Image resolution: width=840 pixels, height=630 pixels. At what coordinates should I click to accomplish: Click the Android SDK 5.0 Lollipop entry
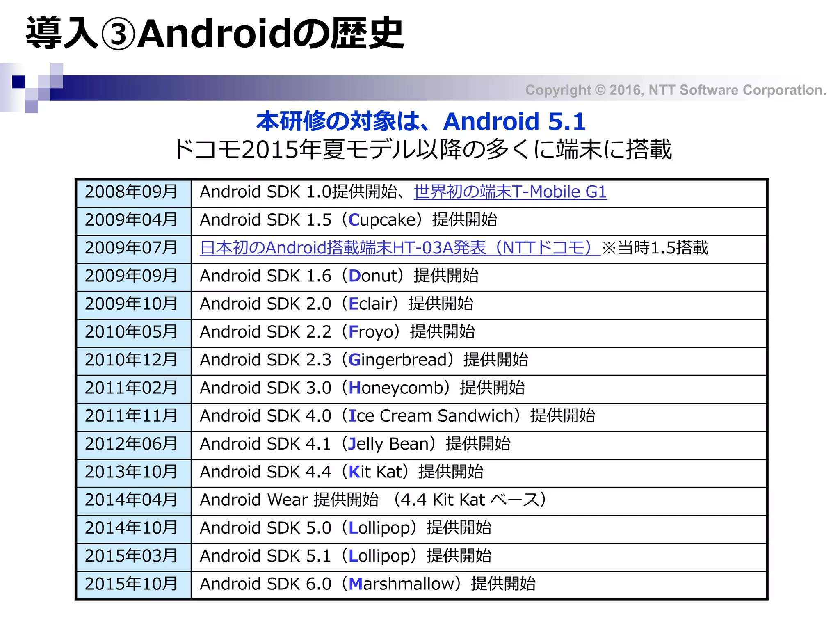point(346,528)
